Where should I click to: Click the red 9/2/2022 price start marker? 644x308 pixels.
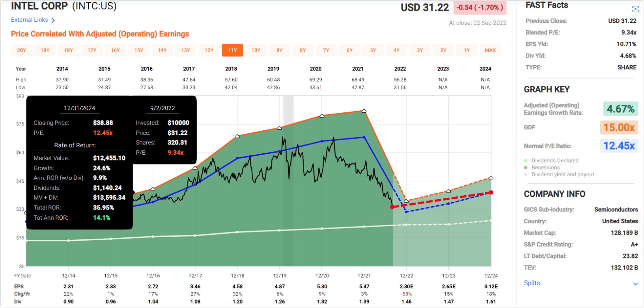click(392, 207)
